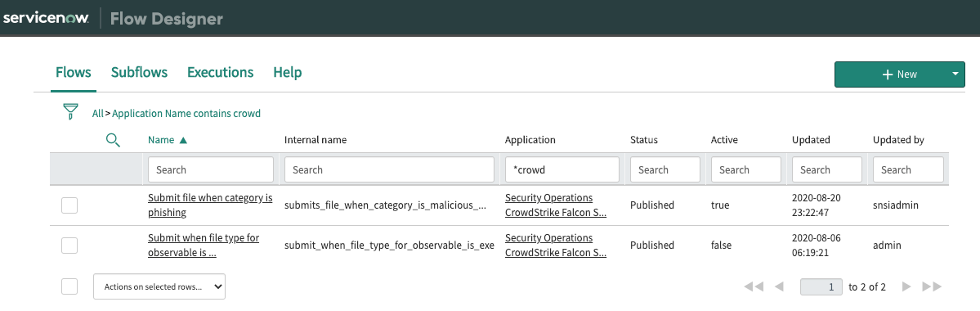The image size is (980, 311).
Task: Go to the next page arrow
Action: [907, 286]
